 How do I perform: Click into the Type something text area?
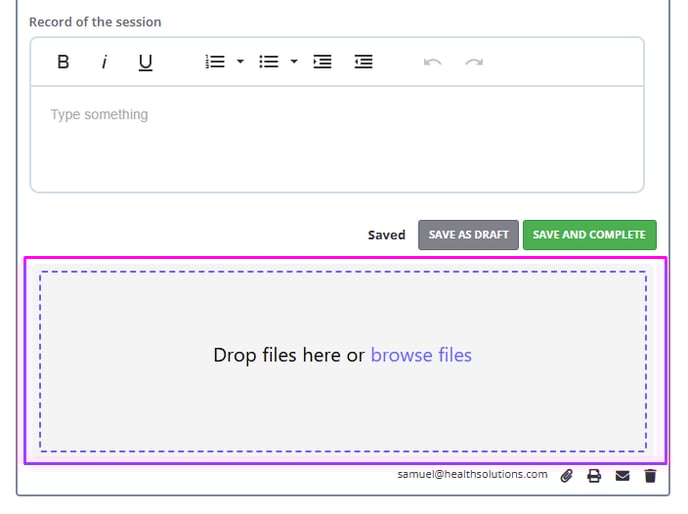(x=337, y=139)
